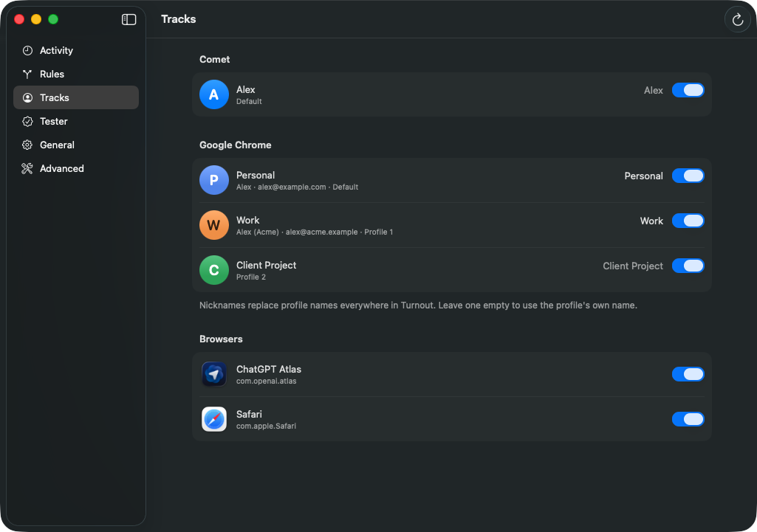Click the ChatGPT Atlas app icon
The image size is (757, 532).
[x=214, y=374]
